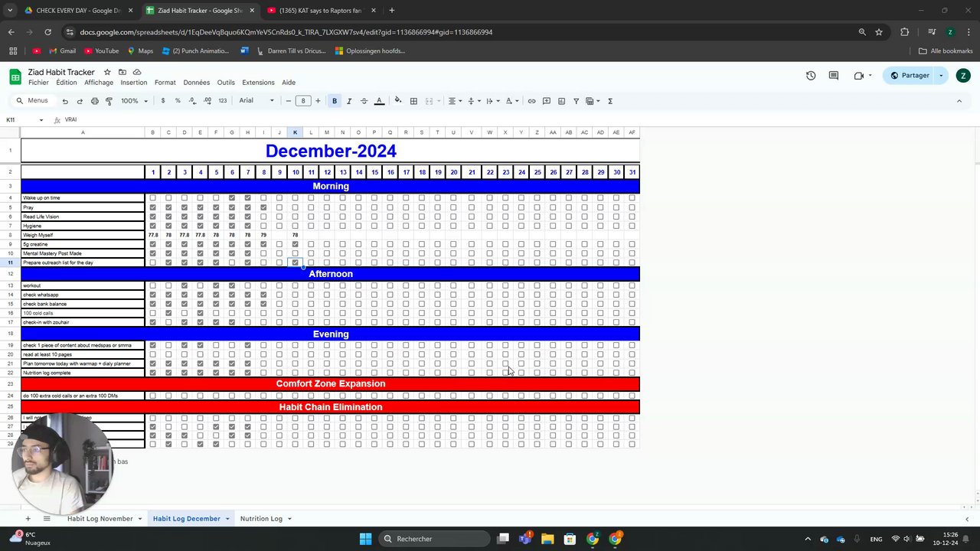This screenshot has height=551, width=980.
Task: Tick the Wake up on time checkbox for day 8
Action: pyautogui.click(x=263, y=198)
